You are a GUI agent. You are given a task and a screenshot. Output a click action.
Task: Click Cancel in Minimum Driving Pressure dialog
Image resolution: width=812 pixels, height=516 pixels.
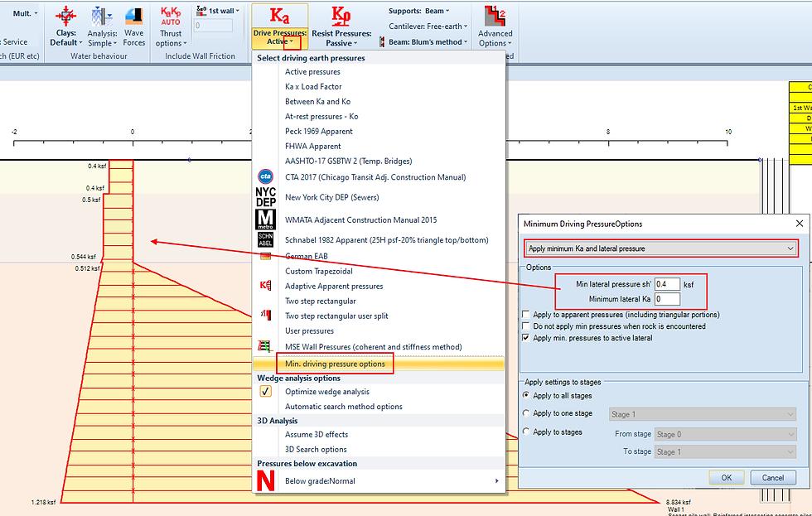coord(772,478)
